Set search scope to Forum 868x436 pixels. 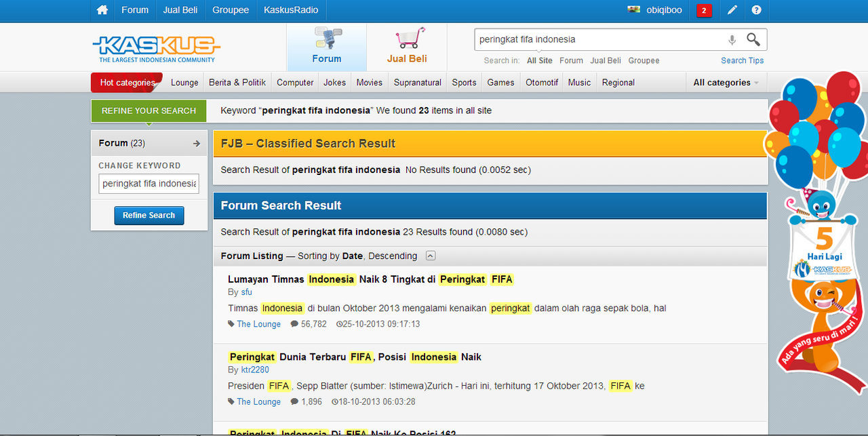coord(571,60)
